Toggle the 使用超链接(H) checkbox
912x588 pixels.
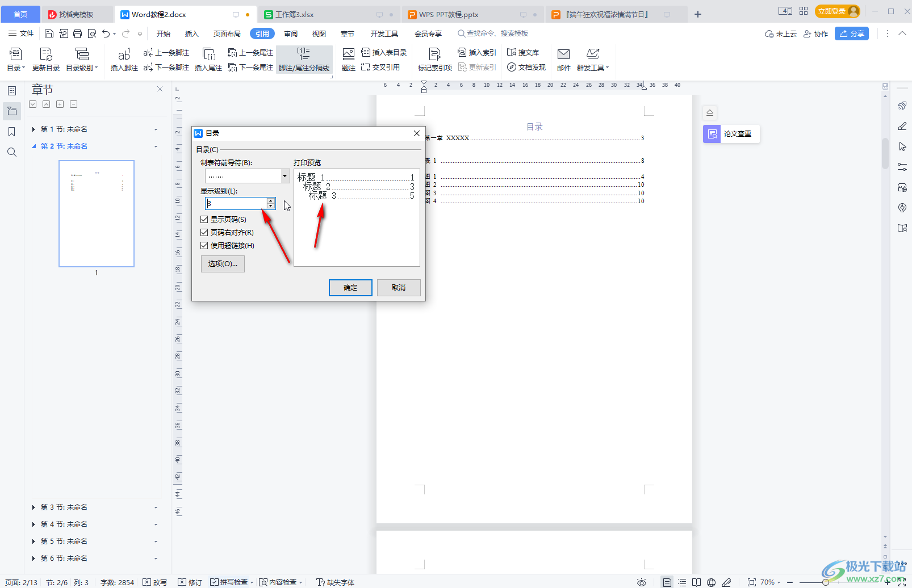click(x=204, y=245)
